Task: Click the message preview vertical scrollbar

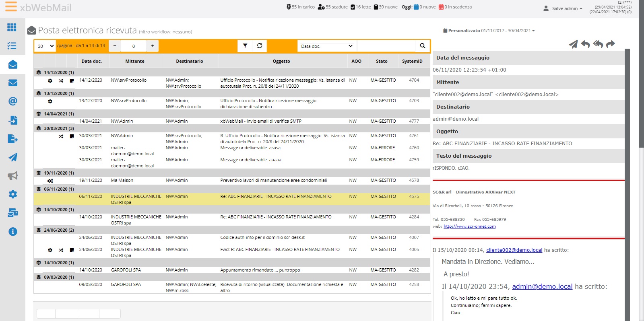Action: [627, 185]
